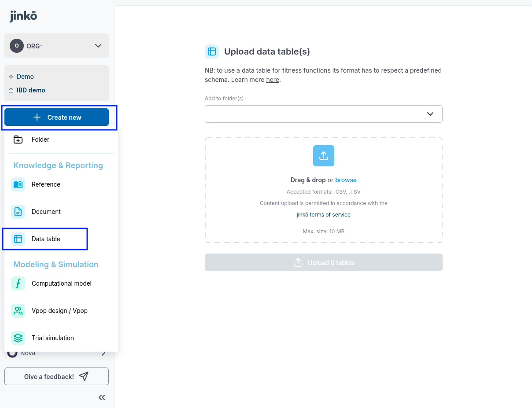The height and width of the screenshot is (408, 532).
Task: Click the browse link to choose files
Action: click(x=346, y=180)
